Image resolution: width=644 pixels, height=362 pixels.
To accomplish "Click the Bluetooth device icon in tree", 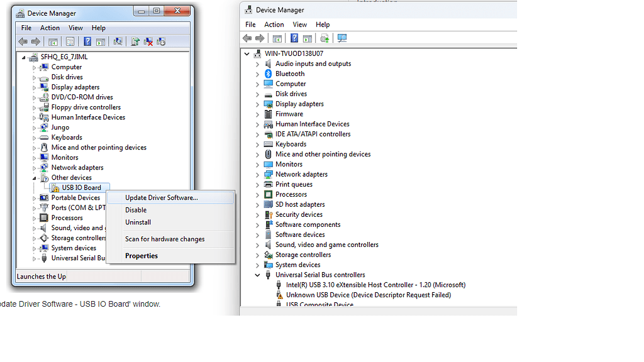I will coord(269,74).
